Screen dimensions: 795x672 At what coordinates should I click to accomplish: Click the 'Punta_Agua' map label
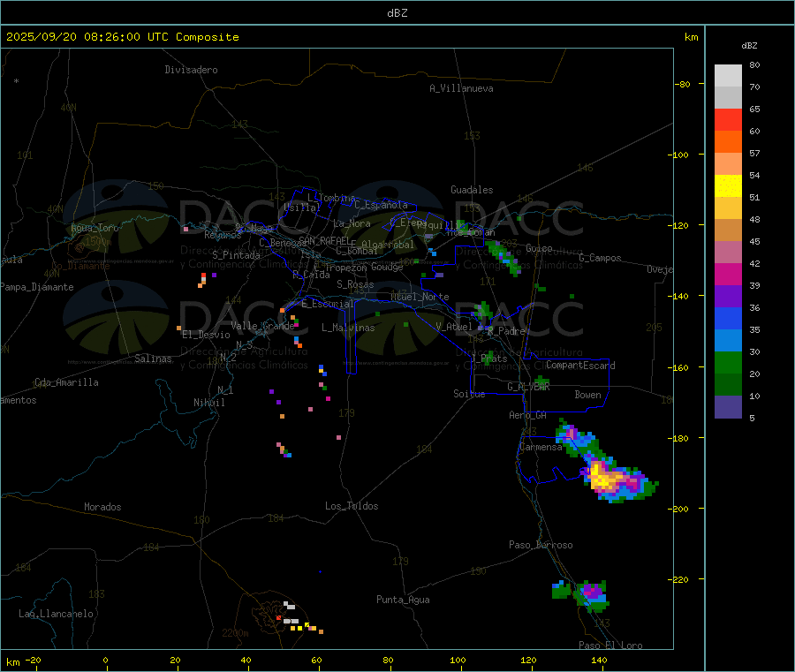click(x=403, y=600)
